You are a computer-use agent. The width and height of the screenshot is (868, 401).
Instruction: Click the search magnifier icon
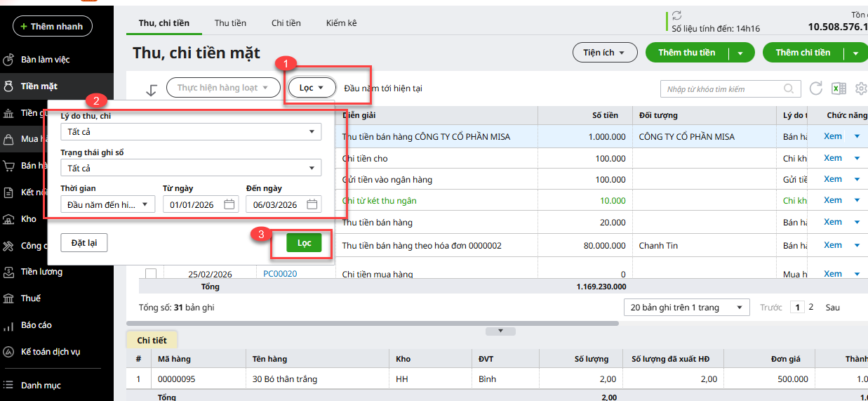click(x=789, y=89)
